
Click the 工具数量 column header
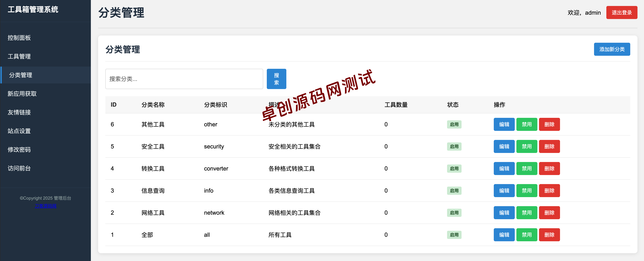coord(396,105)
